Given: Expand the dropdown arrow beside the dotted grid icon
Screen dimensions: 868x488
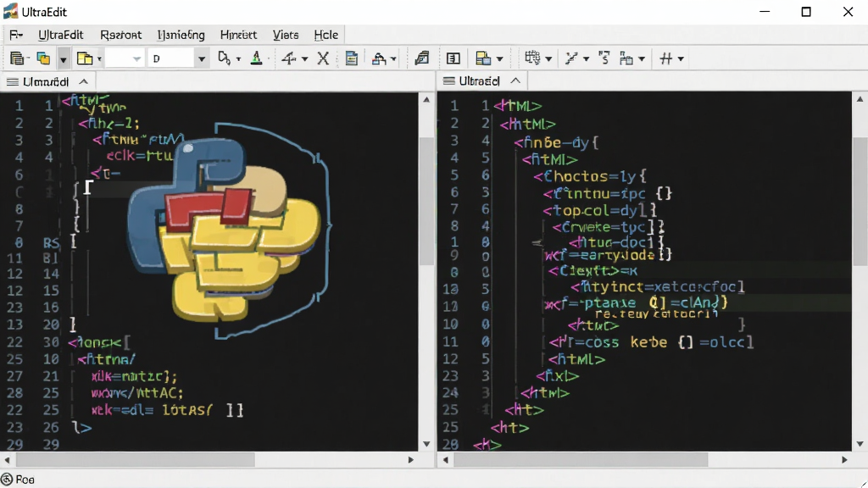Looking at the screenshot, I should coord(548,58).
